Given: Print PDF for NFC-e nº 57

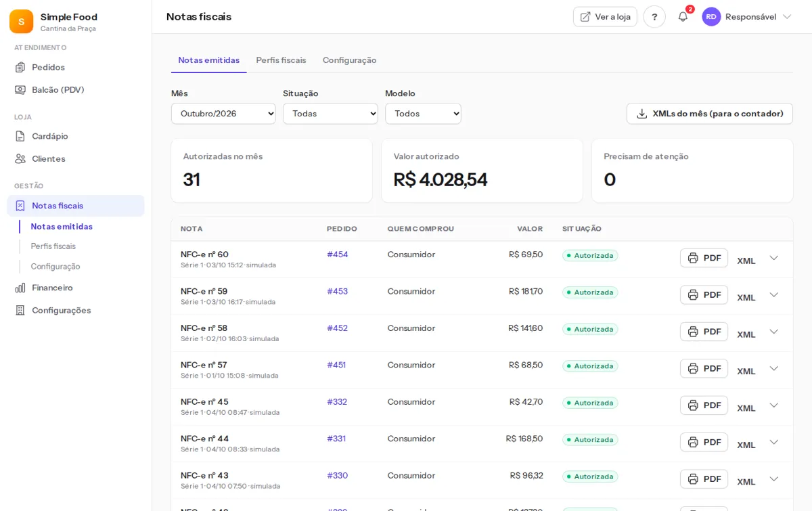Looking at the screenshot, I should click(704, 368).
